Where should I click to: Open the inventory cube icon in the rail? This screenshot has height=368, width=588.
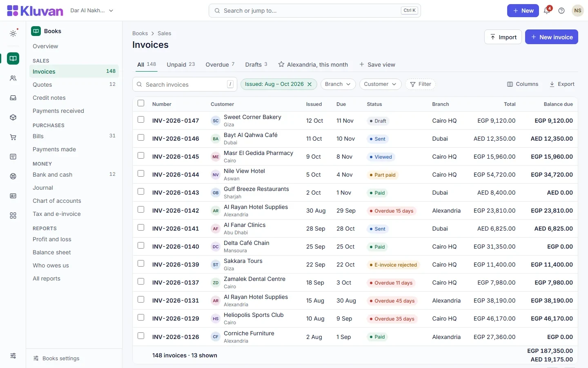point(13,117)
